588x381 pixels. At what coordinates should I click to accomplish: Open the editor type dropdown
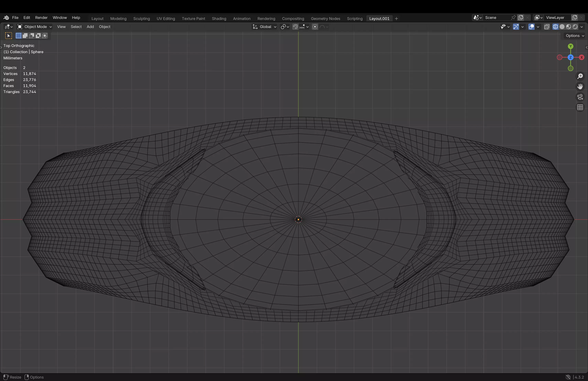[x=9, y=27]
